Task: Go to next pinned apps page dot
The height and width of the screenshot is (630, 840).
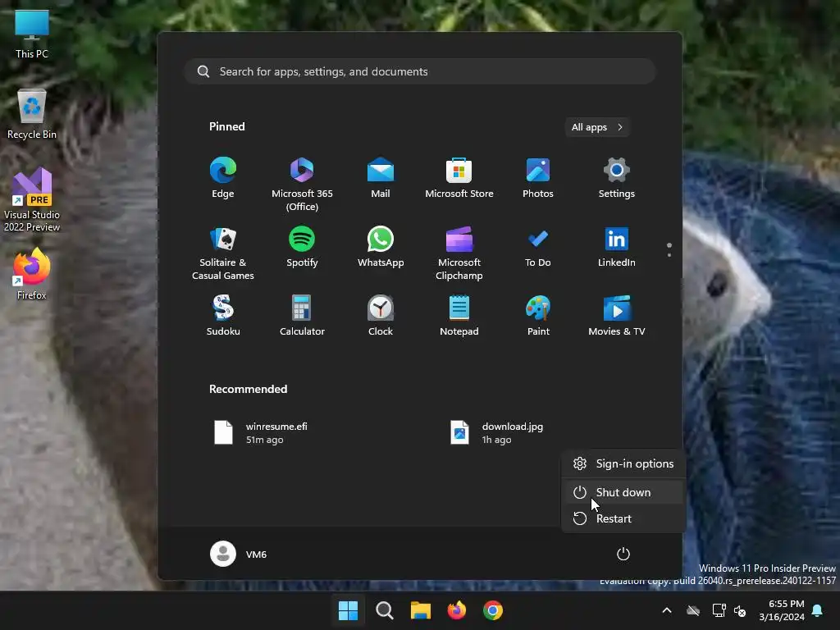Action: point(669,255)
